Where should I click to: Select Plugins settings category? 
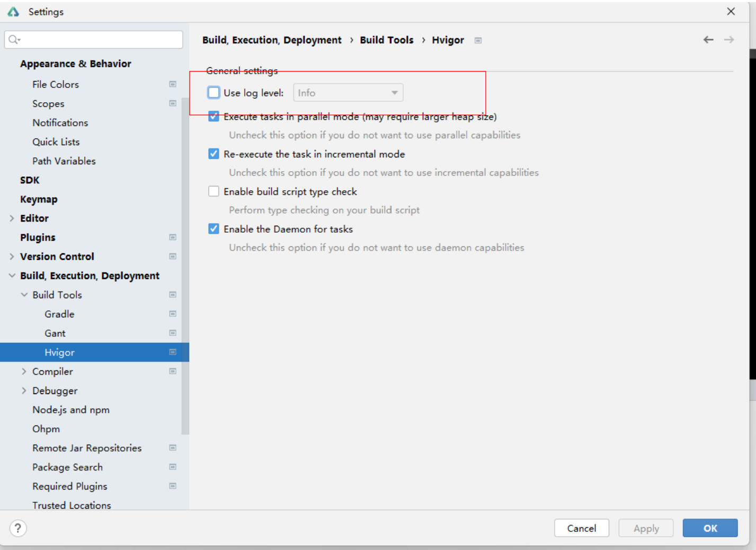[x=38, y=237]
